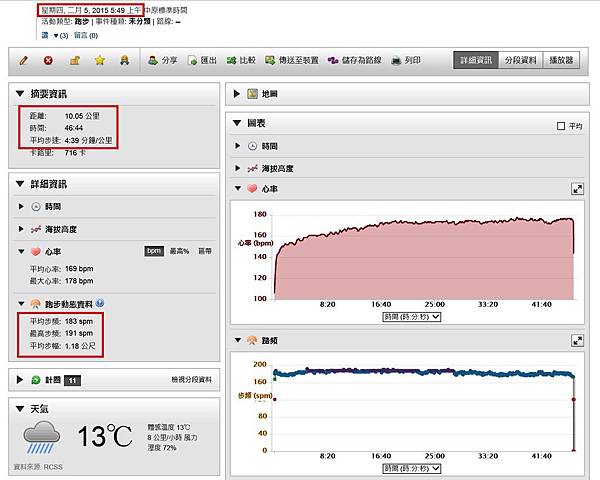Click the heart icon in details 心率 row
Viewport: 600px width, 480px height.
(36, 252)
